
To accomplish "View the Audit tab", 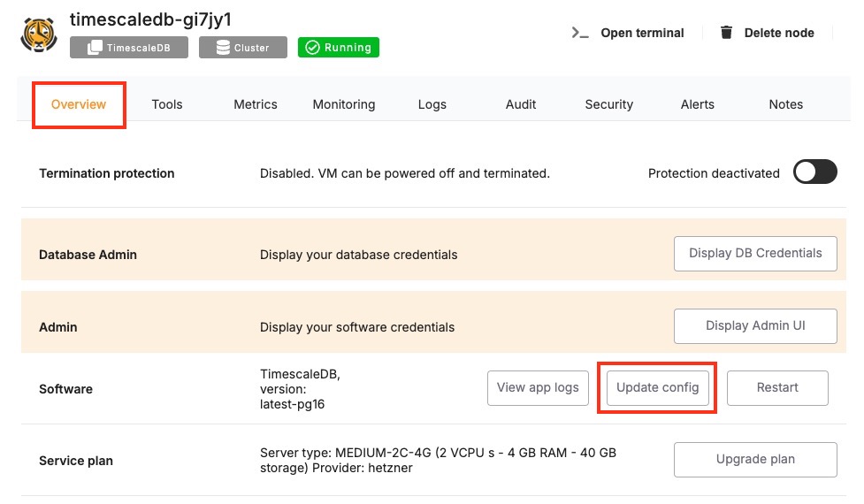I will click(x=521, y=104).
